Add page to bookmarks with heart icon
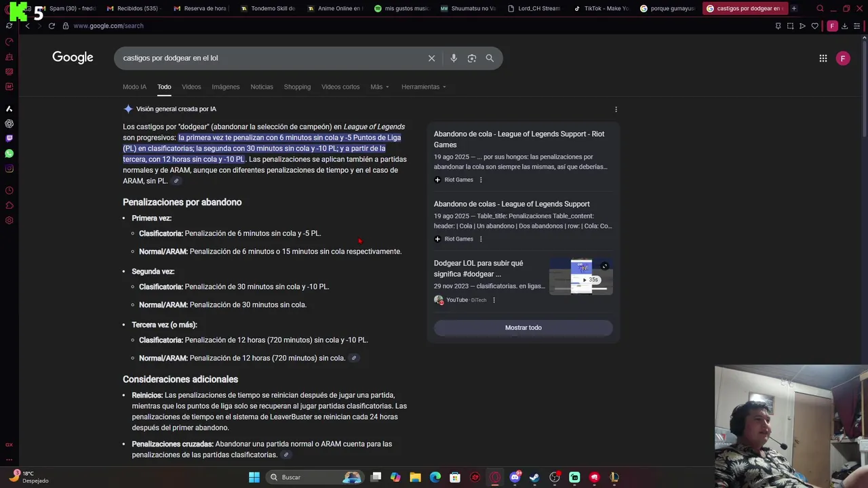868x488 pixels. tap(814, 26)
